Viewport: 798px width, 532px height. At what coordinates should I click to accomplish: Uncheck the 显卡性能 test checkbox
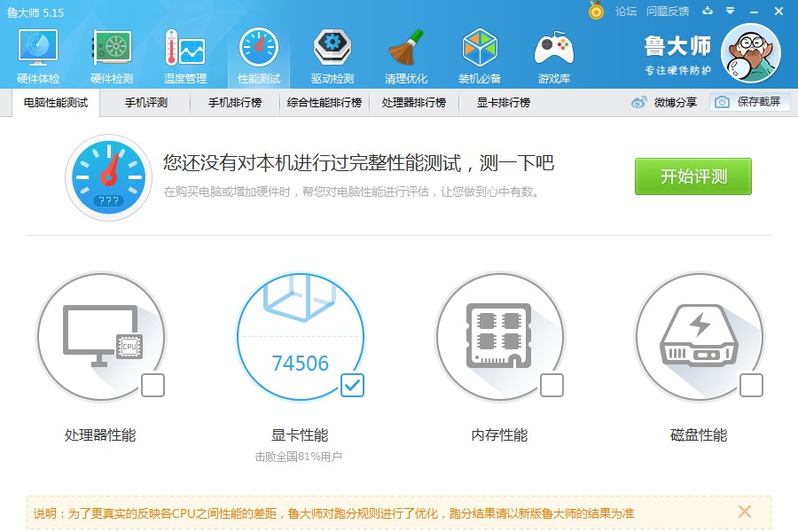point(352,386)
